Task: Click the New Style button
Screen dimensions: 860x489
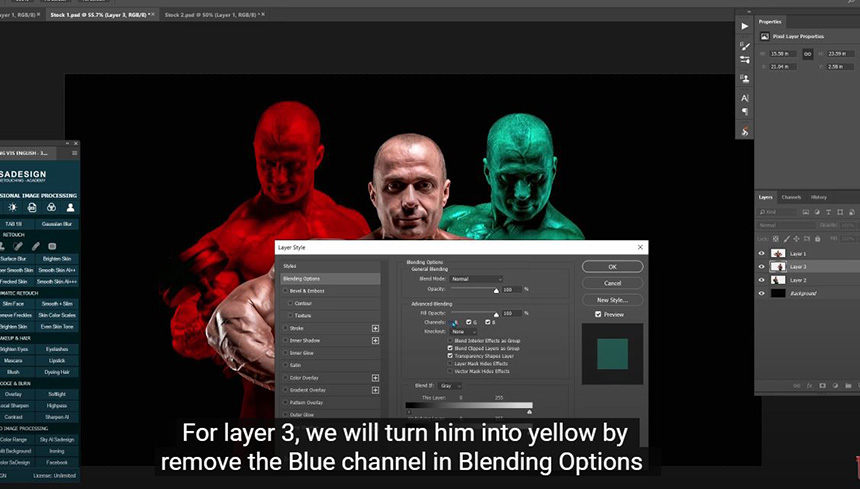Action: 612,300
